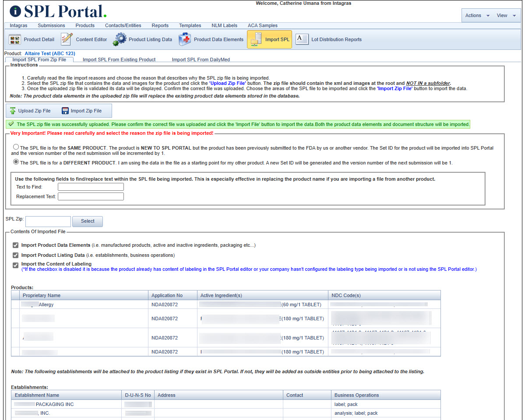
Task: Click the Contact column header
Action: tap(307, 395)
